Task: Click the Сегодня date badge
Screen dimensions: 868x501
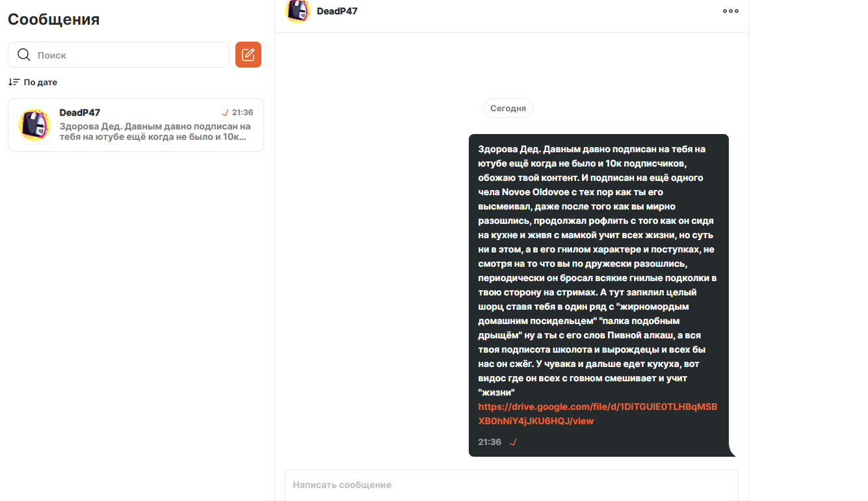Action: point(508,108)
